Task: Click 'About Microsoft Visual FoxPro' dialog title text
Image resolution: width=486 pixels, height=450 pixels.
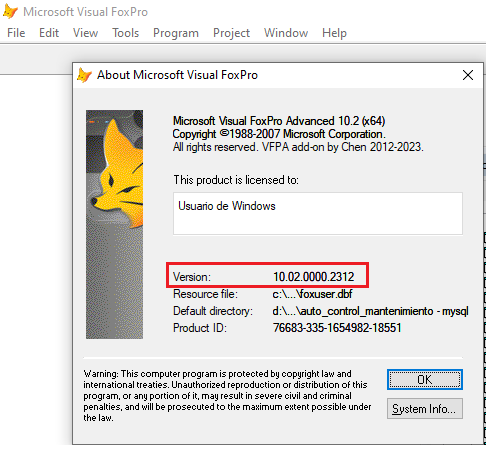Action: tap(177, 75)
